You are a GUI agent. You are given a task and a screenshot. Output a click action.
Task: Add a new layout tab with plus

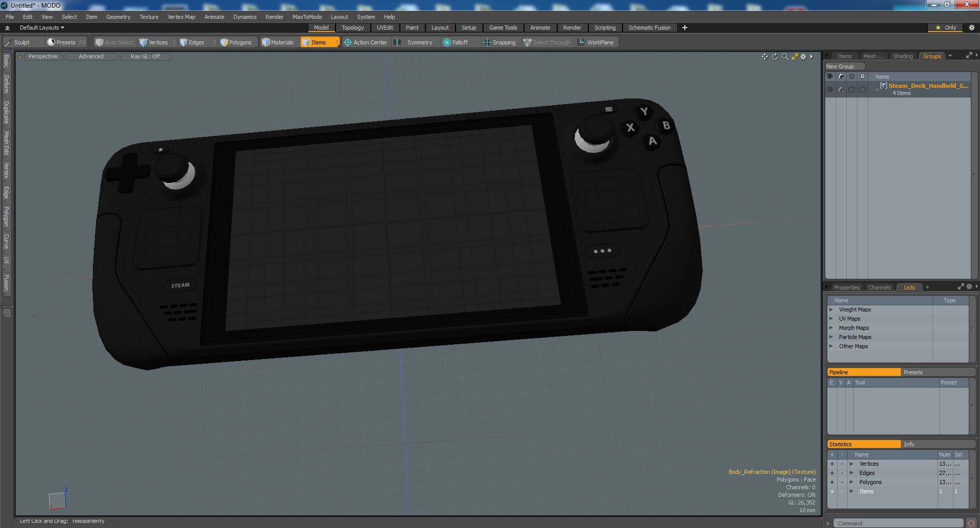coord(685,28)
